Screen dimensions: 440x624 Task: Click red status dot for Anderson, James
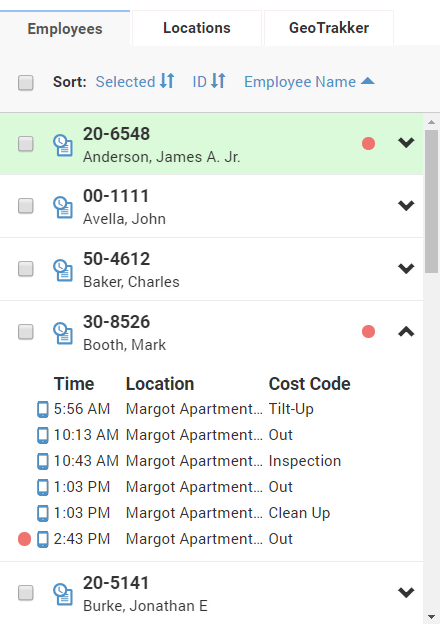[368, 143]
